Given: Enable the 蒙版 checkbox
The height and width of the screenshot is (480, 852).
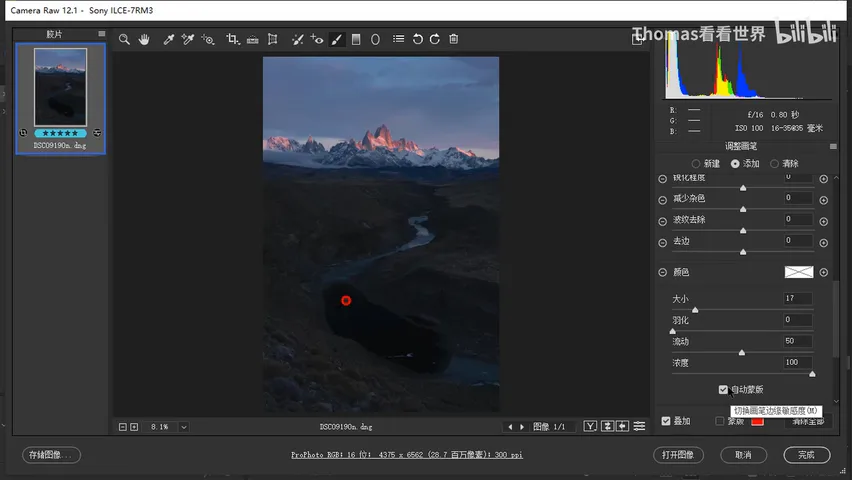Looking at the screenshot, I should tap(720, 421).
